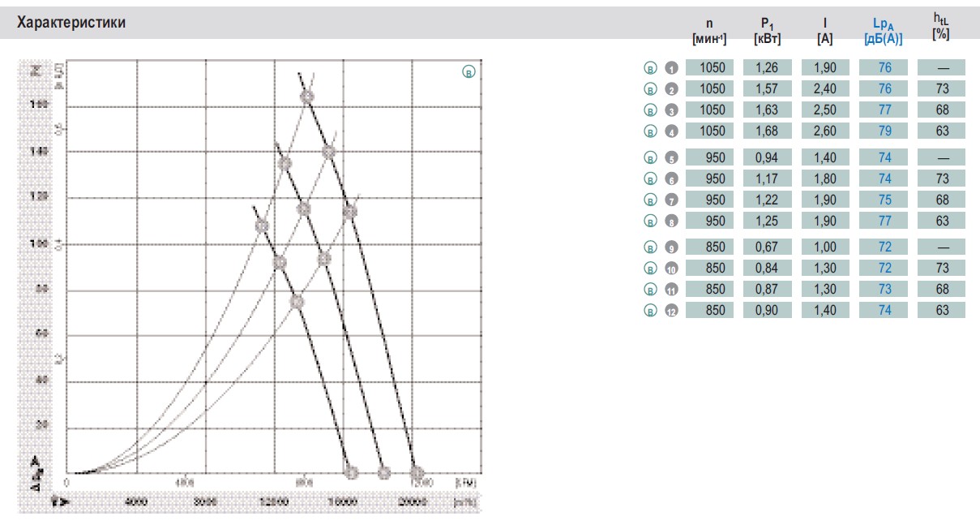This screenshot has height=529, width=980.
Task: Click the circled B icon beside row 2
Action: pos(650,89)
